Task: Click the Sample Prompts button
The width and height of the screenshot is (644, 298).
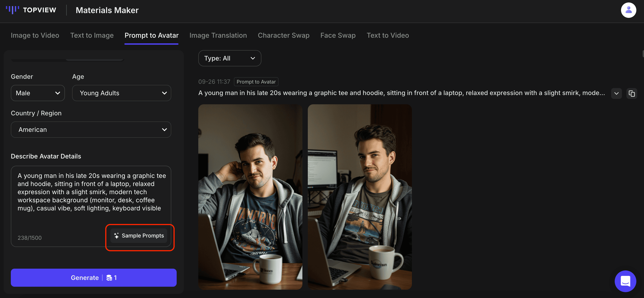Action: (139, 235)
